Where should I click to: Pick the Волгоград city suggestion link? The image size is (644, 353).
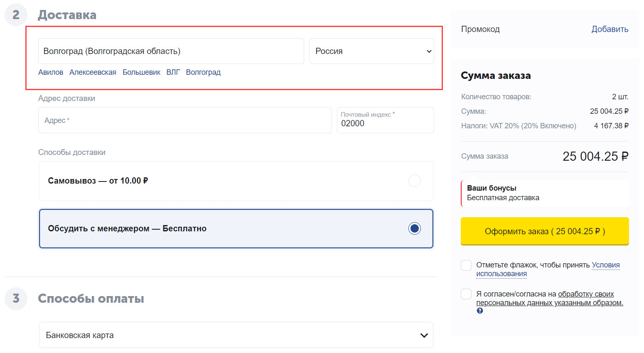point(203,72)
